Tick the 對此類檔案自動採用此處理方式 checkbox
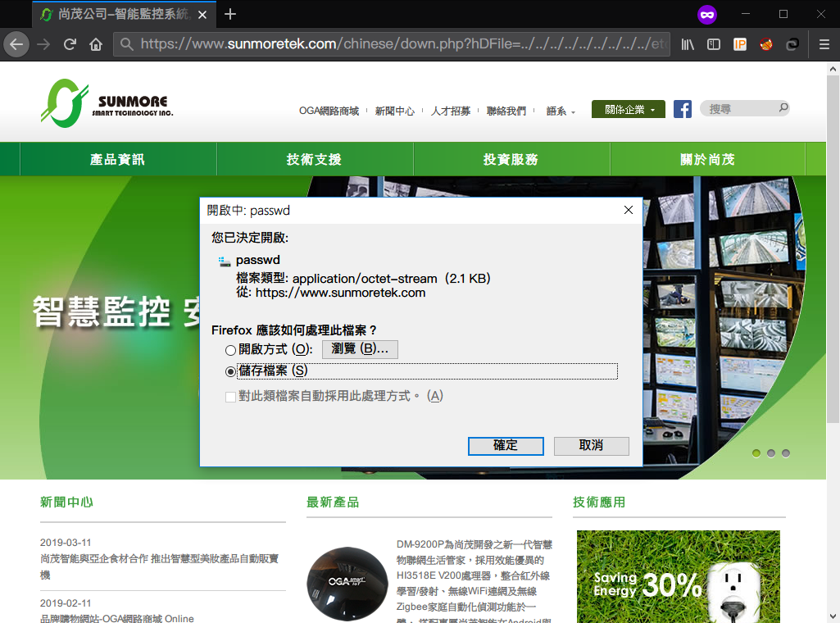Viewport: 840px width, 623px height. (x=230, y=397)
